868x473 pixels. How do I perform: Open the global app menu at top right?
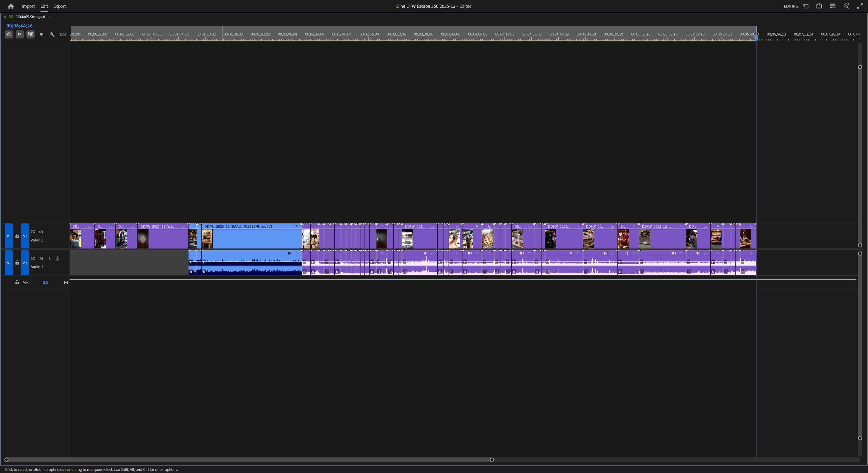832,6
